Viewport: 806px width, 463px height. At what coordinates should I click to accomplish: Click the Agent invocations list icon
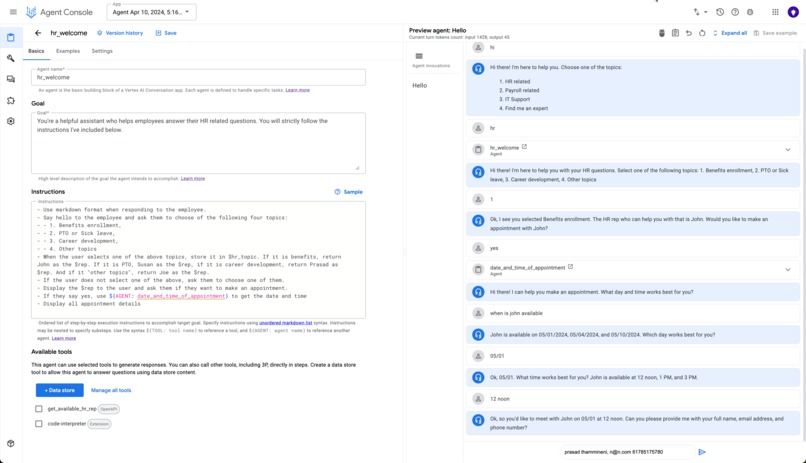click(419, 56)
